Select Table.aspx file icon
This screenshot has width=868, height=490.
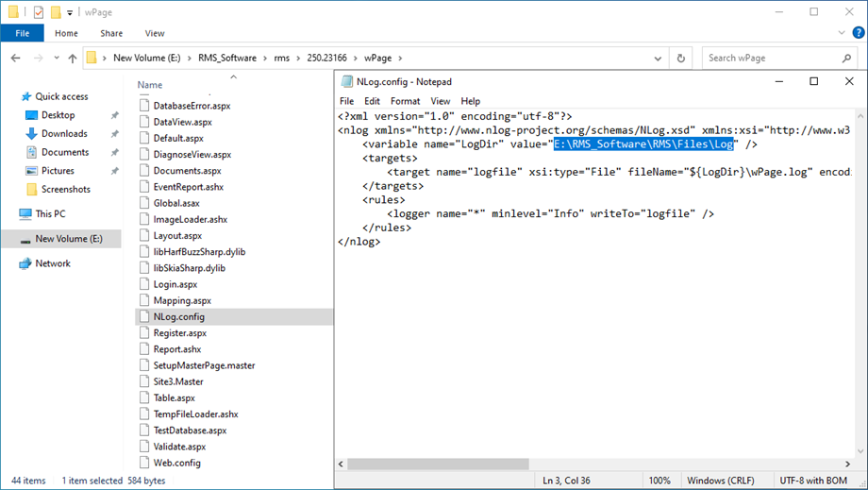(144, 398)
